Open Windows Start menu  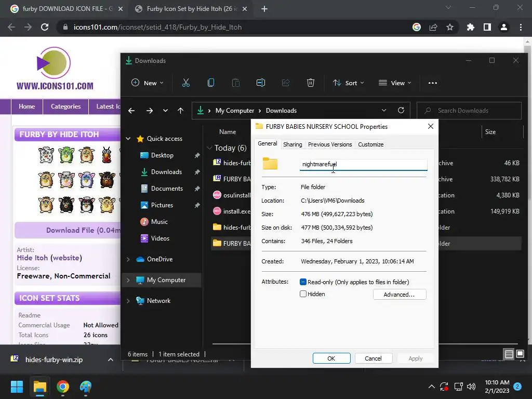17,387
